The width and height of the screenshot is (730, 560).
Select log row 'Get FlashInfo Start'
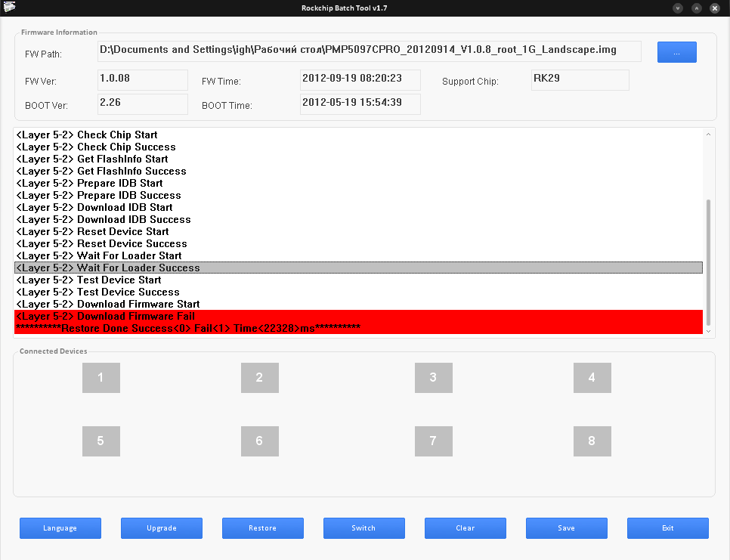point(358,159)
